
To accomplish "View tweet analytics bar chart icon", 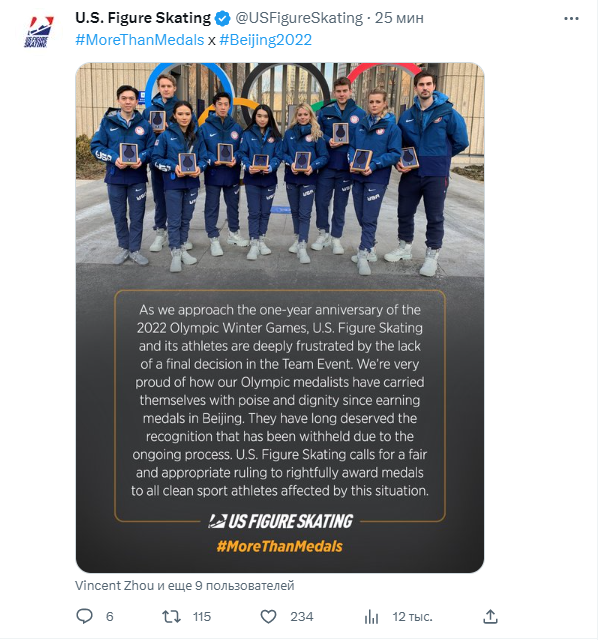I will click(371, 617).
